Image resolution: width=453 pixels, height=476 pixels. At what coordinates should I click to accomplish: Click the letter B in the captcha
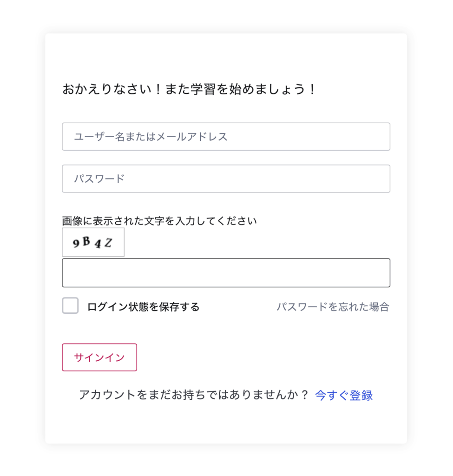coord(86,241)
